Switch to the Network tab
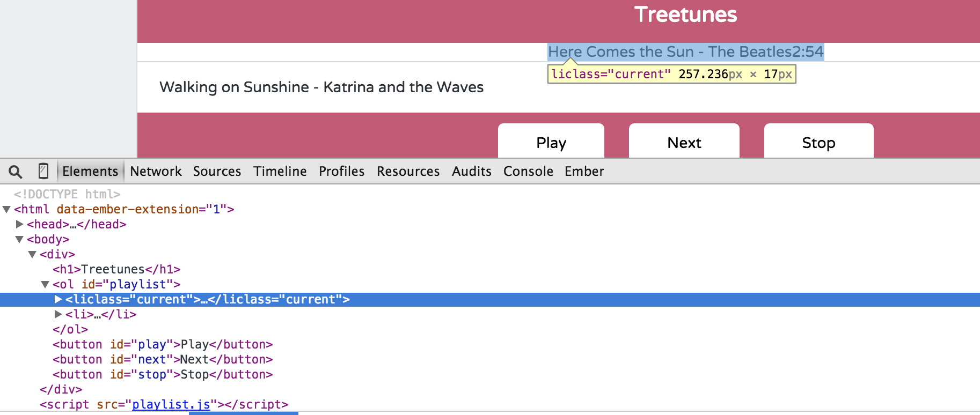 click(x=156, y=172)
